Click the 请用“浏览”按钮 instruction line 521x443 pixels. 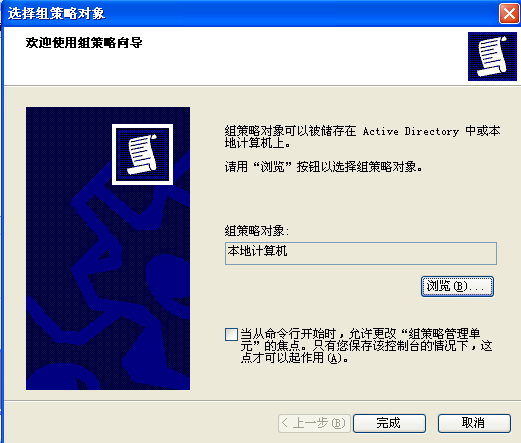[x=323, y=167]
